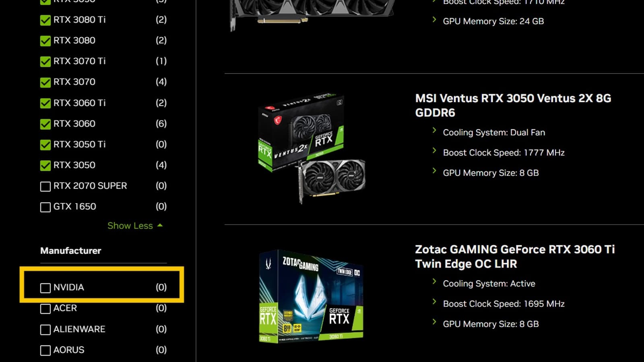Check the GTX 1650 filter
The height and width of the screenshot is (362, 644).
coord(45,207)
